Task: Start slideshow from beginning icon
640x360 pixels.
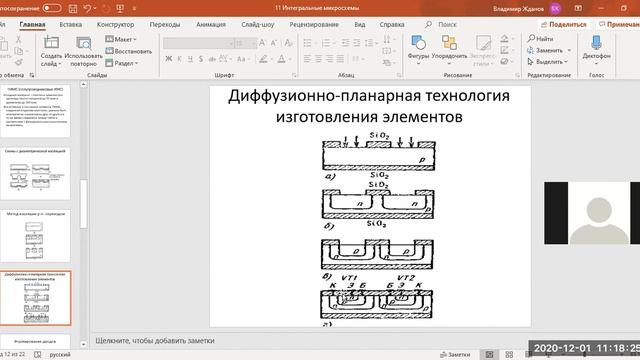Action: [120, 8]
